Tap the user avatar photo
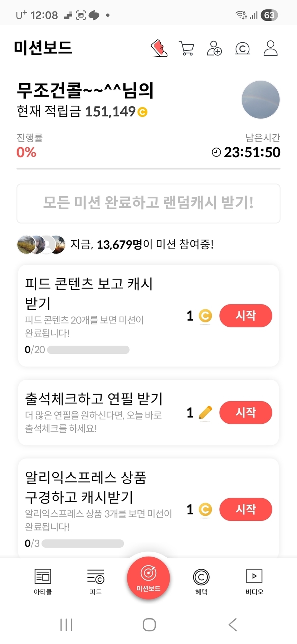This screenshot has height=644, width=297. coord(261,100)
